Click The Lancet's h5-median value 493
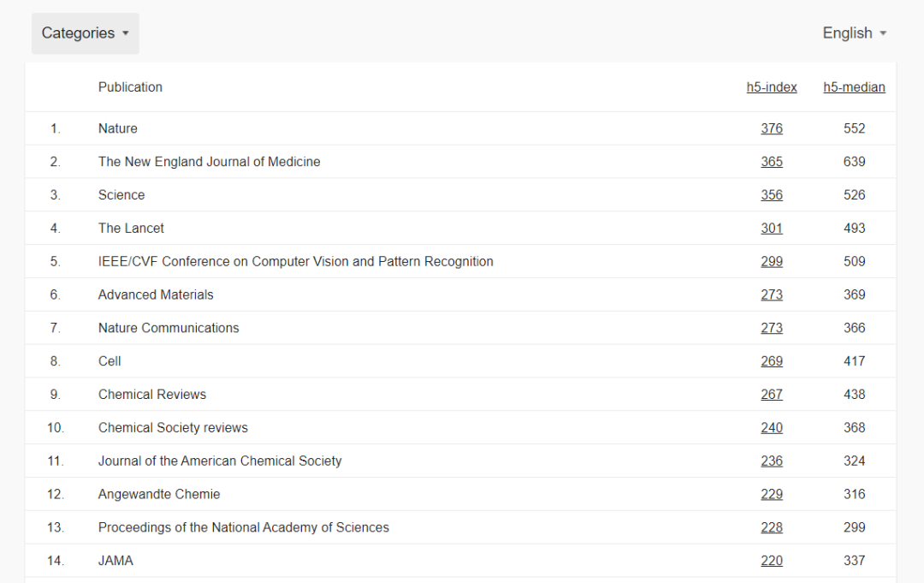This screenshot has height=583, width=924. tap(854, 228)
